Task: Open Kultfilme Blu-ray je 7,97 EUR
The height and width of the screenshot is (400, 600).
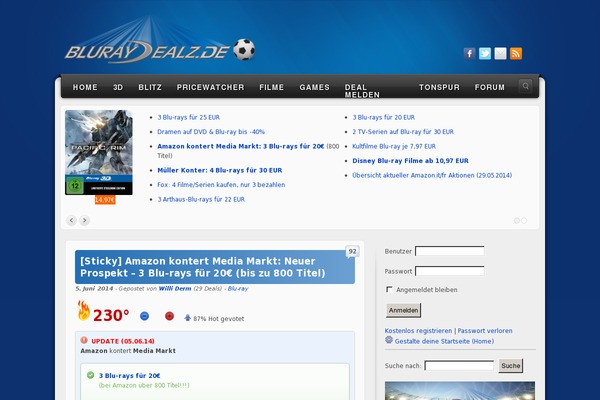Action: click(394, 146)
